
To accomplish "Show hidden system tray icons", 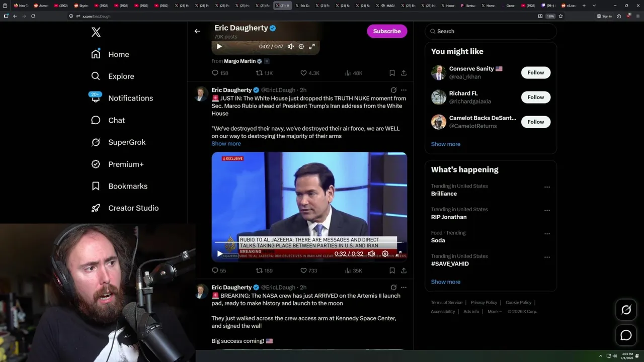I will tap(600, 356).
